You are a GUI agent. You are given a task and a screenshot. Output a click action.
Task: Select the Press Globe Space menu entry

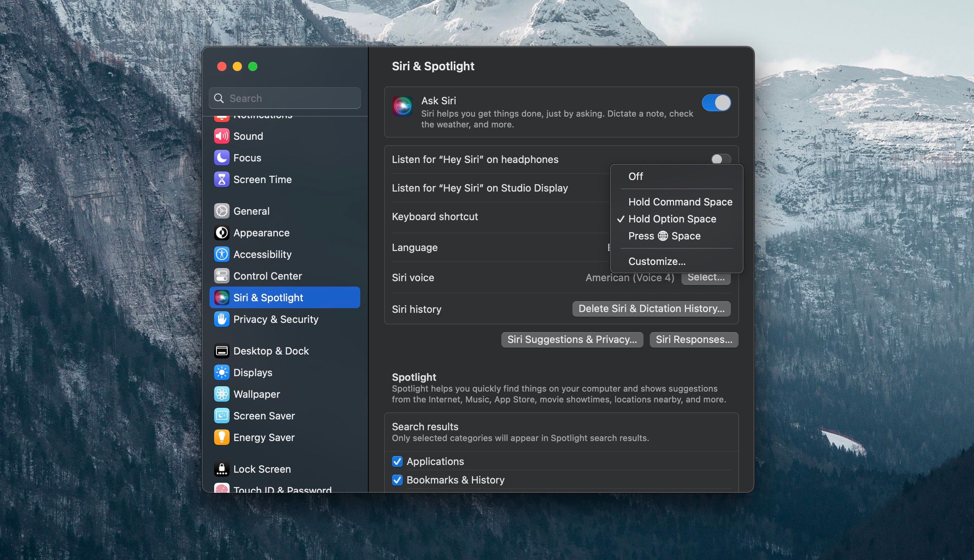664,236
